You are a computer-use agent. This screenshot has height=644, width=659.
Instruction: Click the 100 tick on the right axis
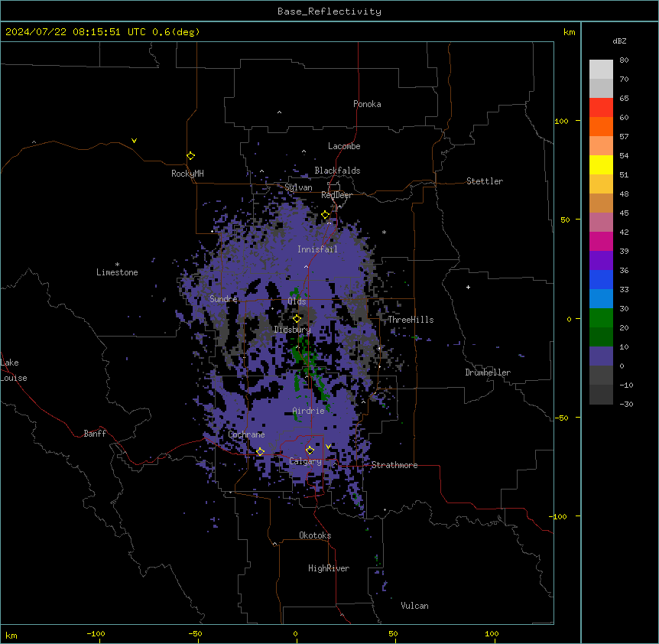561,121
